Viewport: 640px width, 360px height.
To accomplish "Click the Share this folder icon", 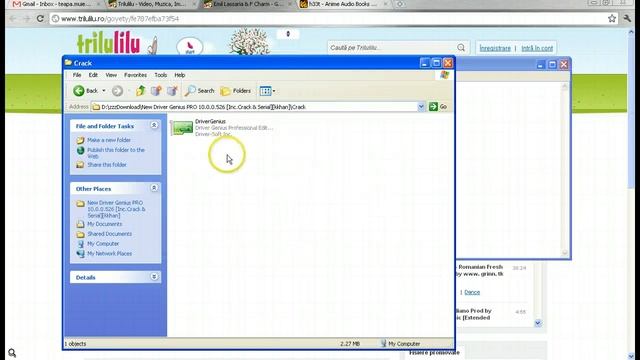I will pyautogui.click(x=80, y=165).
